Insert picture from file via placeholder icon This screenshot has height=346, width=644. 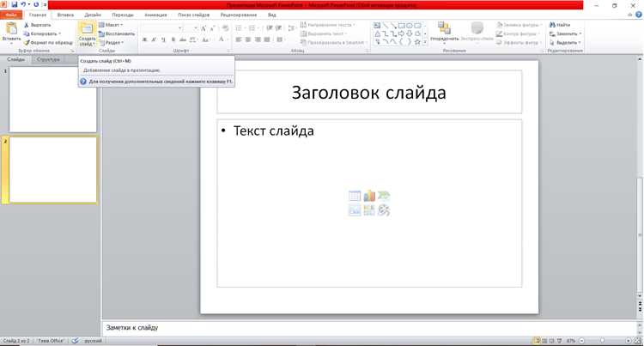coord(355,210)
